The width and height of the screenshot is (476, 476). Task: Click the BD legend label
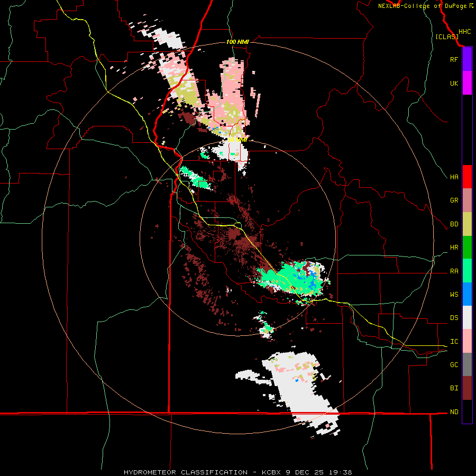tap(454, 224)
